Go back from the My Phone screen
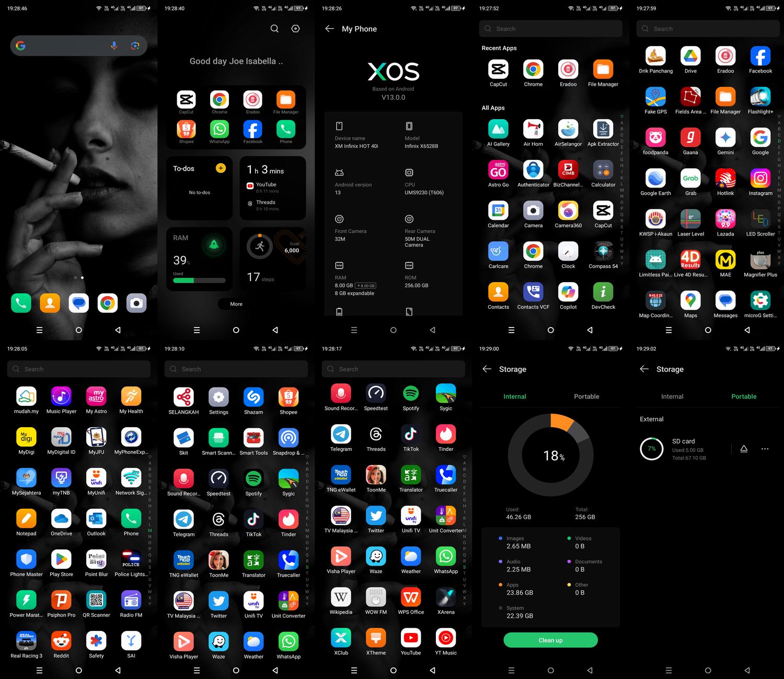 [329, 29]
